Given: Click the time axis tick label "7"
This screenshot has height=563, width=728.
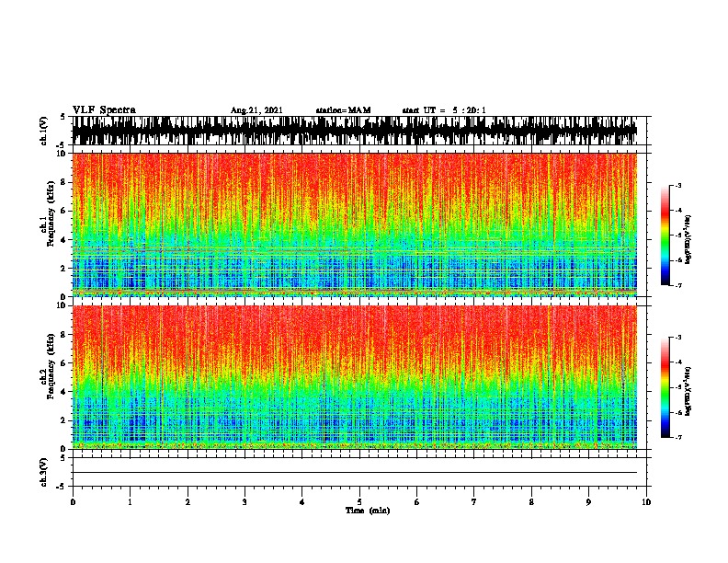Looking at the screenshot, I should tap(474, 501).
